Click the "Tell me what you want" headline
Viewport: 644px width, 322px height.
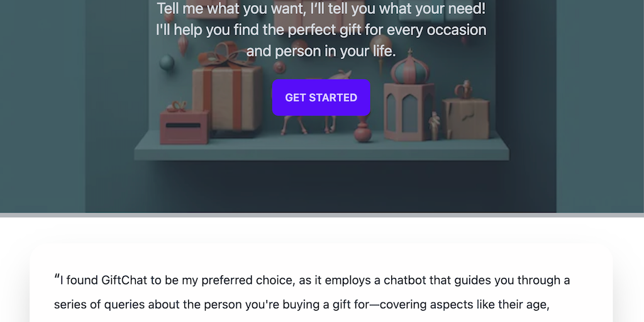(x=321, y=9)
